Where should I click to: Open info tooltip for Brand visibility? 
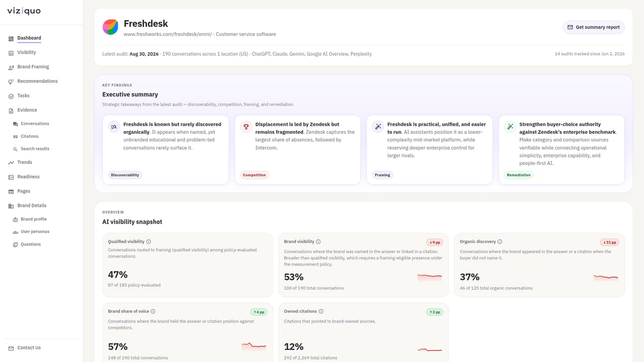click(x=318, y=242)
